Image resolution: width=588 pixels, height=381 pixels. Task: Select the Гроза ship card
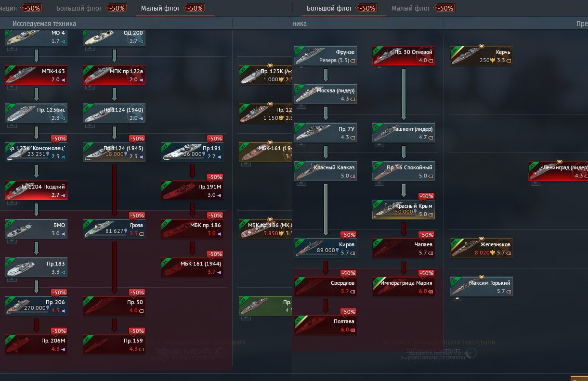click(x=114, y=229)
